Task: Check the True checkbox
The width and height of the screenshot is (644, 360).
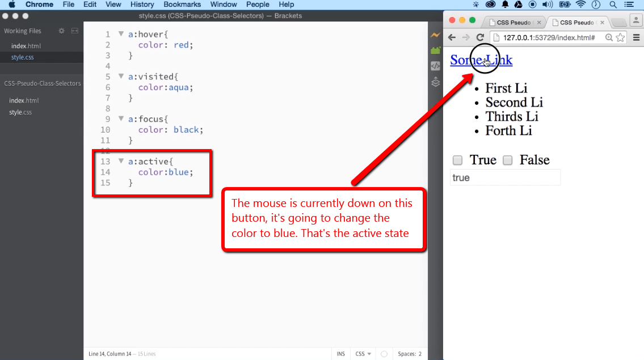Action: (457, 160)
